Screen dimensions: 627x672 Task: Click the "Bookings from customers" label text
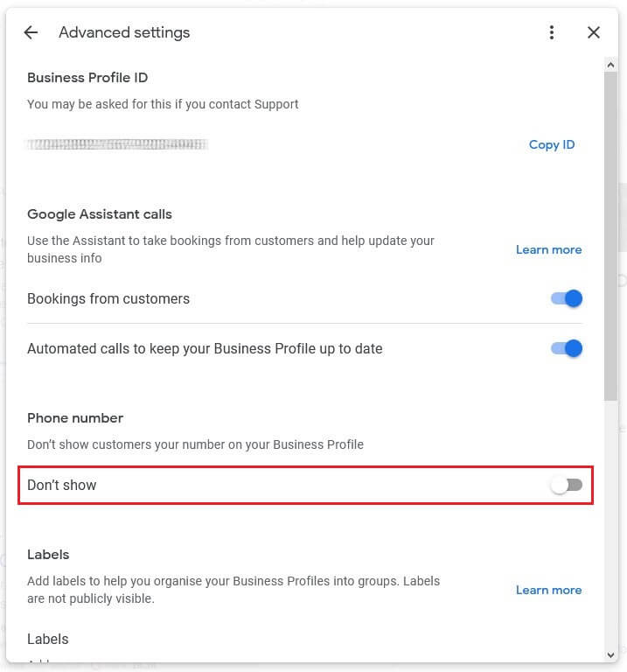click(108, 298)
